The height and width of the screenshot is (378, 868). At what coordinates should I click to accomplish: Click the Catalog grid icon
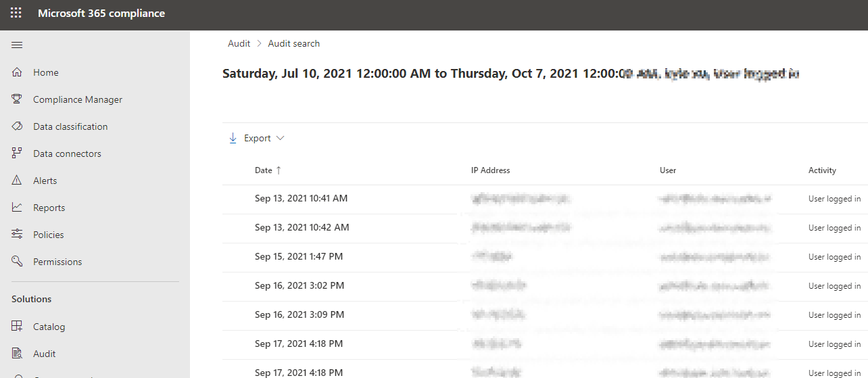(x=17, y=327)
